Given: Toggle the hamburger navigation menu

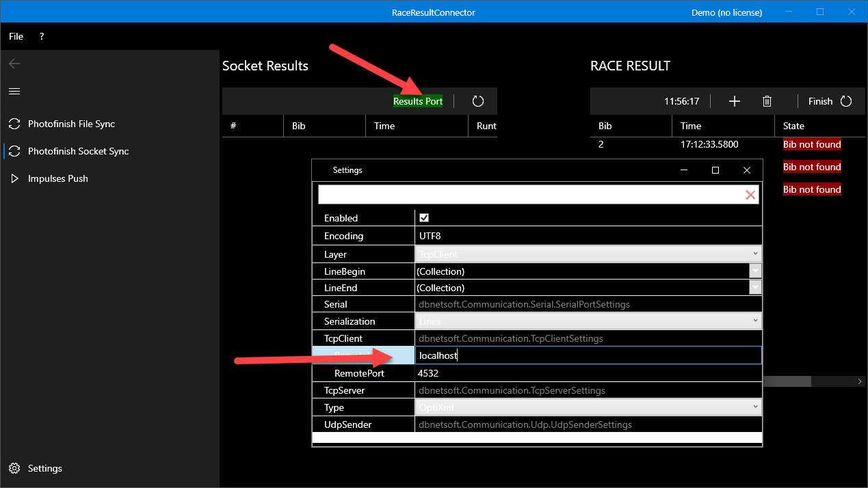Looking at the screenshot, I should pyautogui.click(x=14, y=91).
